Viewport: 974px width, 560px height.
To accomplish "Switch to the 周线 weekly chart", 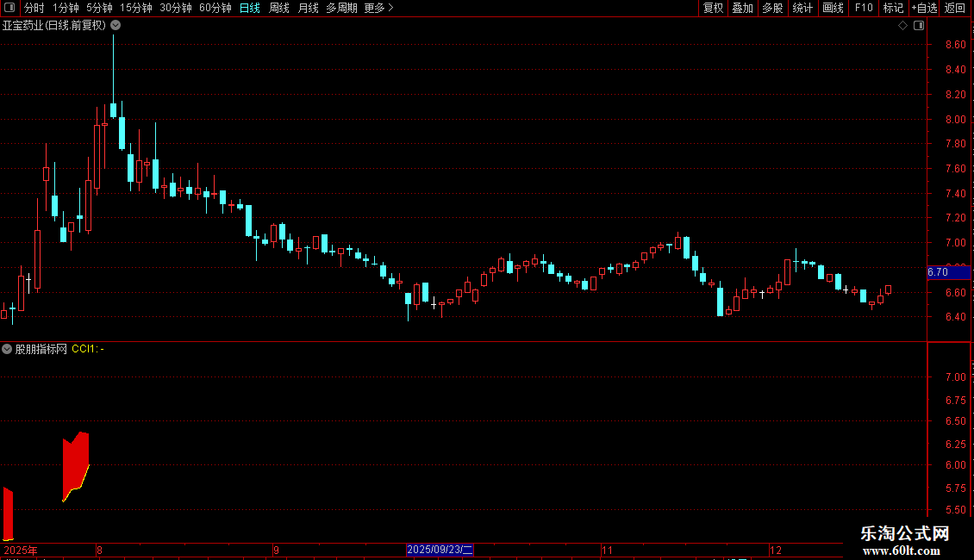I will (279, 8).
